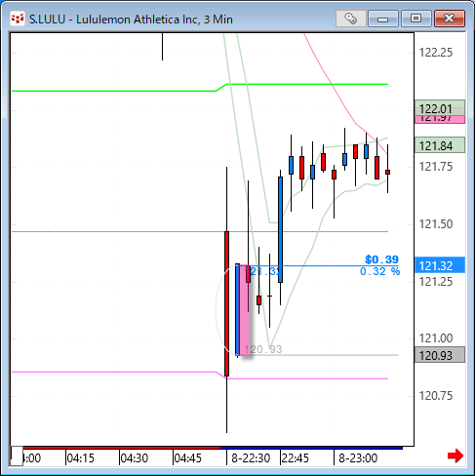Click the 122.25 price scale value
Screen dimensions: 475x476
pos(436,53)
